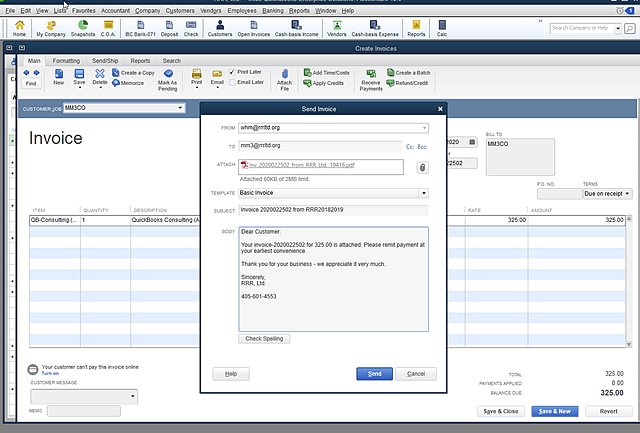Open the Template dropdown showing Basic Invoice
The image size is (640, 433).
[424, 193]
